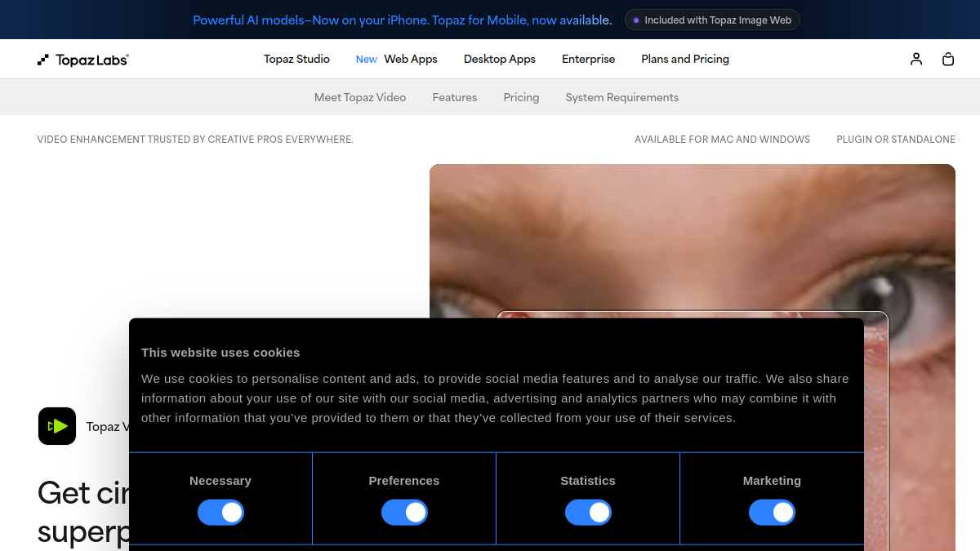Jump to the Features section
This screenshot has width=980, height=551.
tap(455, 97)
